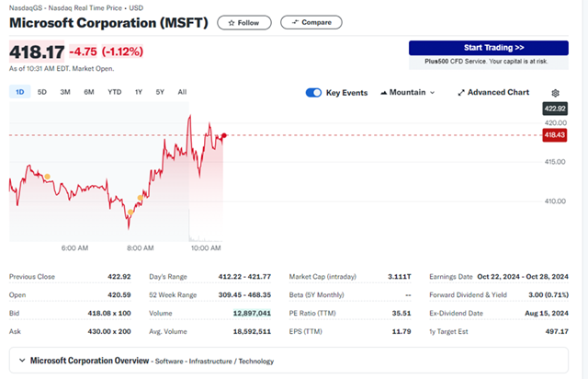Viewport: 588px width, 379px height.
Task: Click Forward Dividend value 3.00 (0.71%)
Action: pos(548,295)
